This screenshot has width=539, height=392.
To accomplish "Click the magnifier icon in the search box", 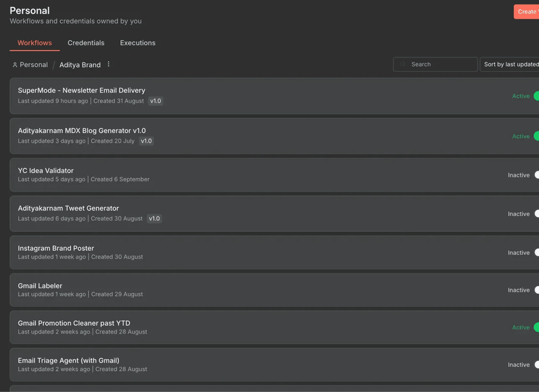I will (x=402, y=64).
